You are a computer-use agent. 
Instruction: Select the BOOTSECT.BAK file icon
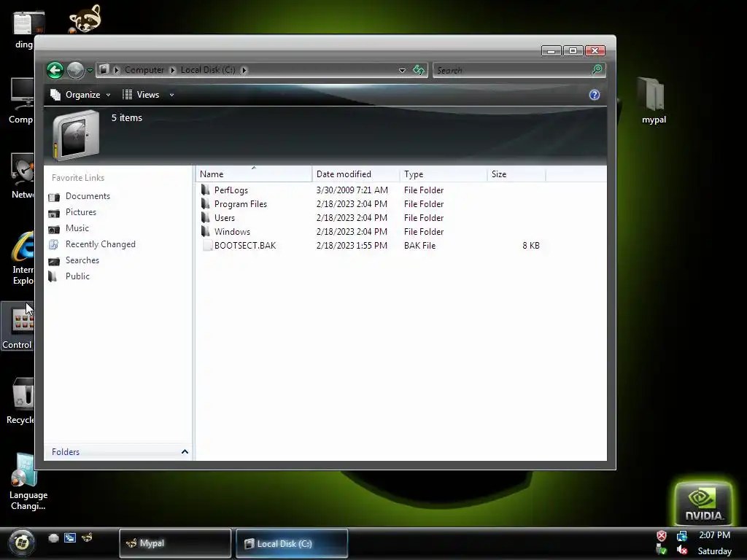(206, 245)
